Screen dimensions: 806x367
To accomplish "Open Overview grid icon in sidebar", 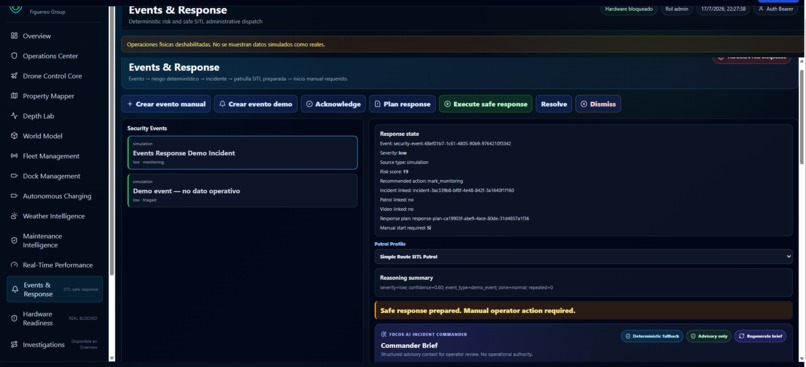I will pos(14,36).
